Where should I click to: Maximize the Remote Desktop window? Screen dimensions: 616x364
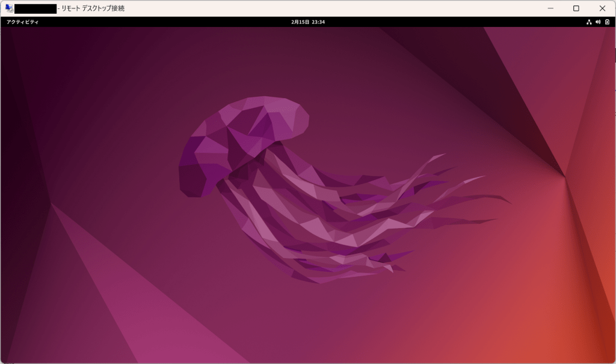(576, 8)
